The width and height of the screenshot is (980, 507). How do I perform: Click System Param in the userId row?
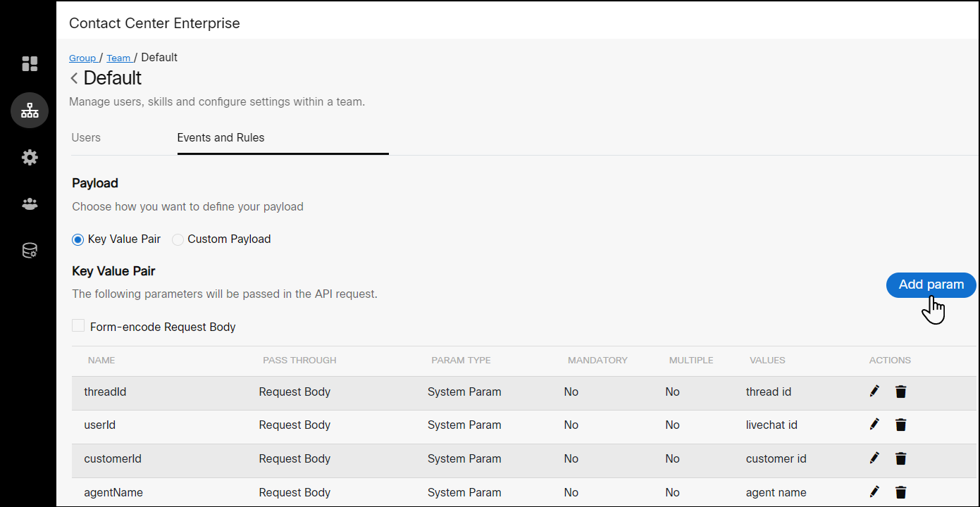(464, 425)
